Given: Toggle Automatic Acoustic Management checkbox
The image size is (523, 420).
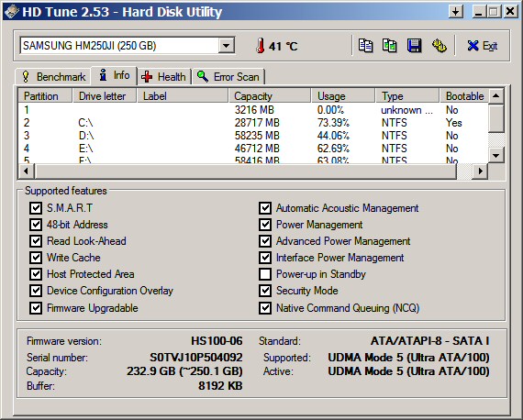Looking at the screenshot, I should click(265, 208).
